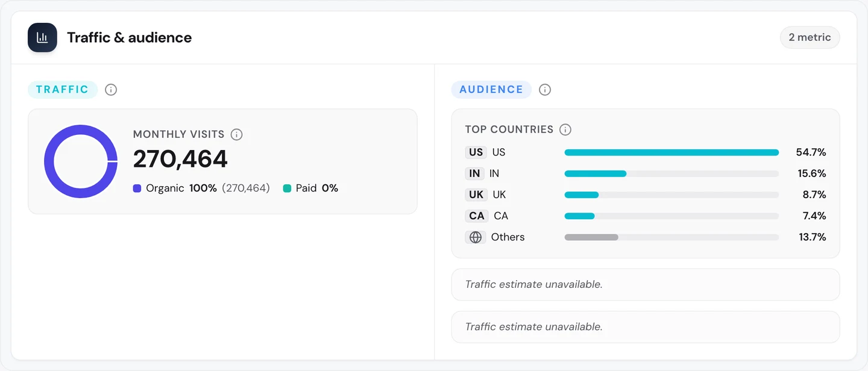Viewport: 868px width, 371px height.
Task: Click the info icon beside TOP COUNTRIES
Action: coord(565,129)
